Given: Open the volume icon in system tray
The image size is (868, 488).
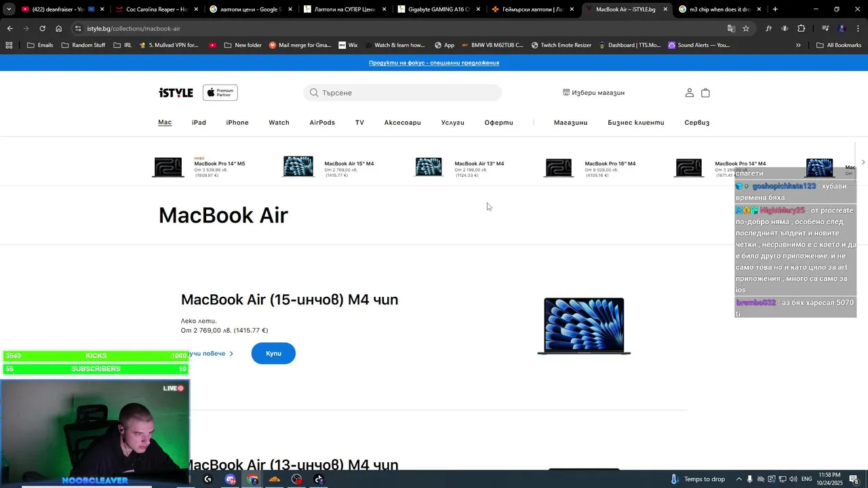Looking at the screenshot, I should (793, 479).
